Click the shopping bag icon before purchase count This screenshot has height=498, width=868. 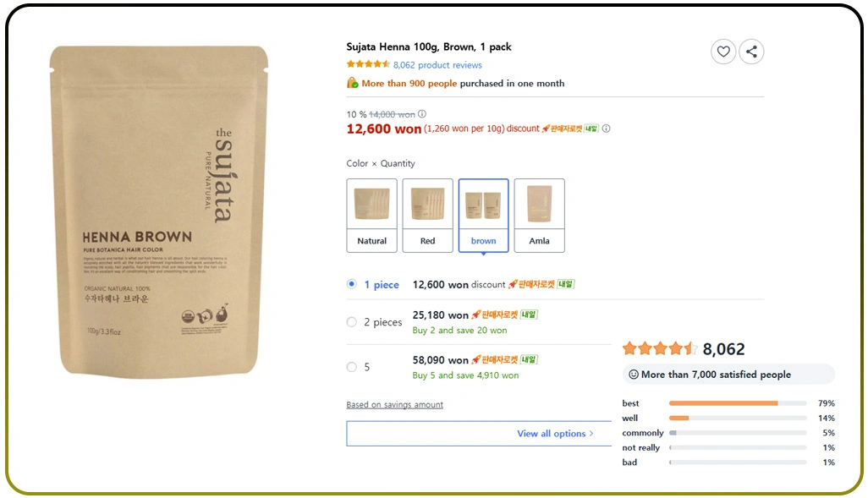point(353,83)
